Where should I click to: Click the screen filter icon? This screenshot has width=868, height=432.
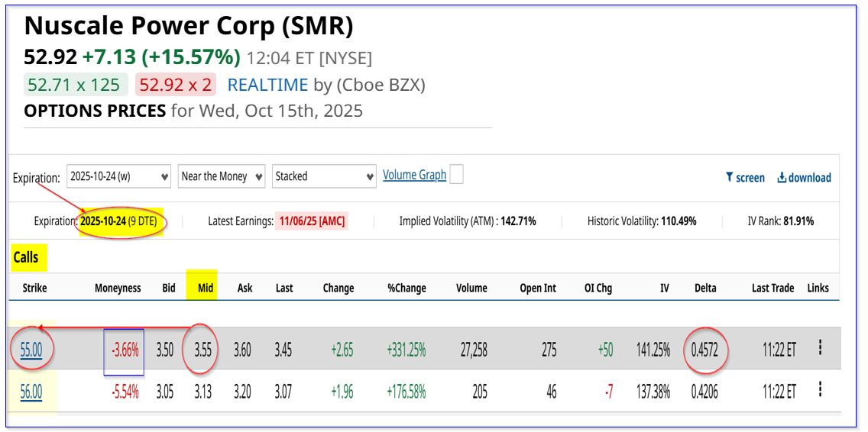click(x=730, y=178)
